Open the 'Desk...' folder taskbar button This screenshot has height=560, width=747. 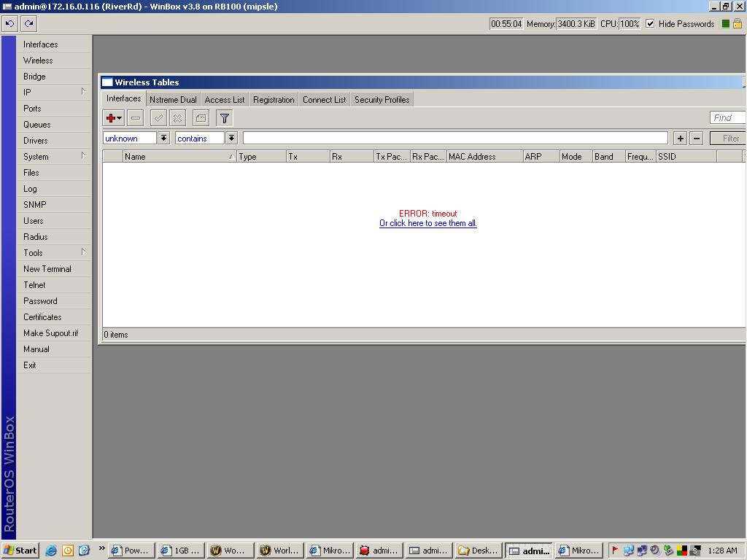(x=479, y=551)
